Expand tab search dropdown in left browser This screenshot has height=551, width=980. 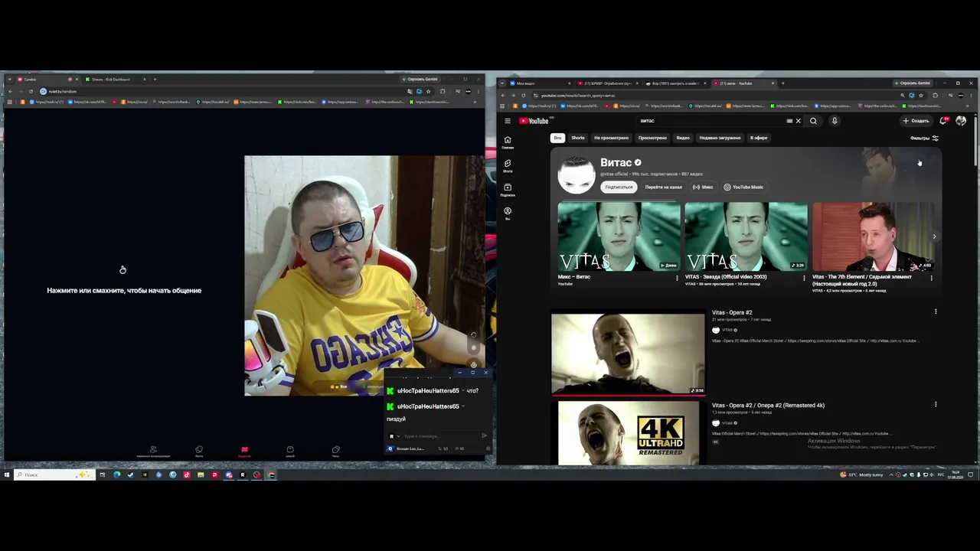8,79
